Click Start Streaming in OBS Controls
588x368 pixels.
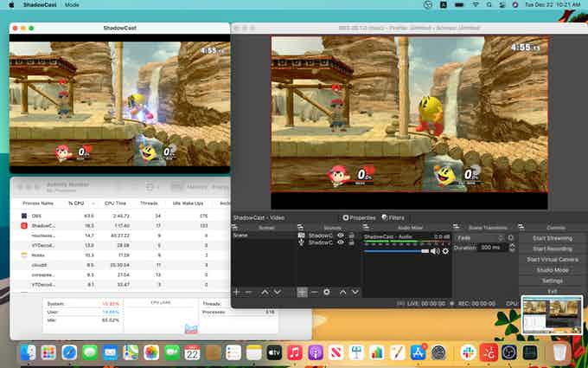pyautogui.click(x=552, y=238)
